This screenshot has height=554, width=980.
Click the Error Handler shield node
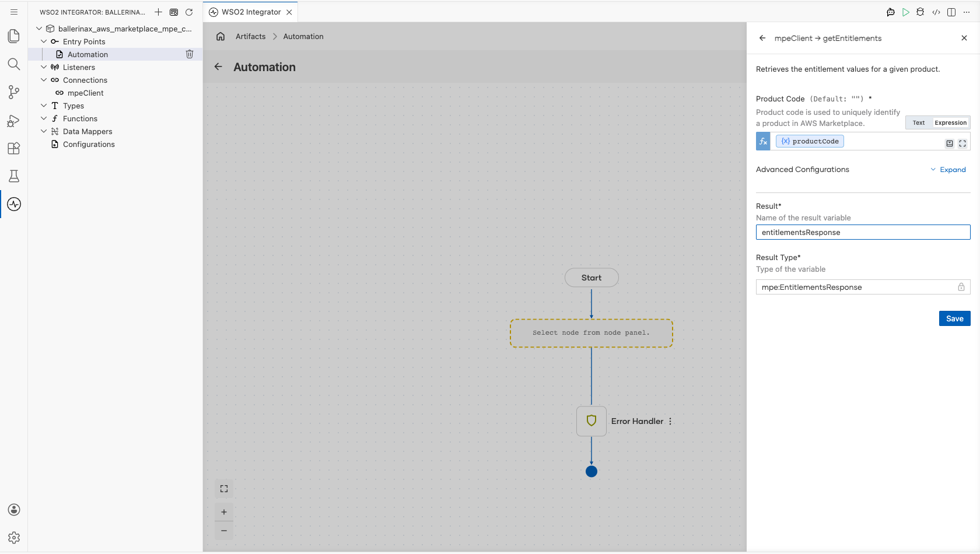(591, 421)
